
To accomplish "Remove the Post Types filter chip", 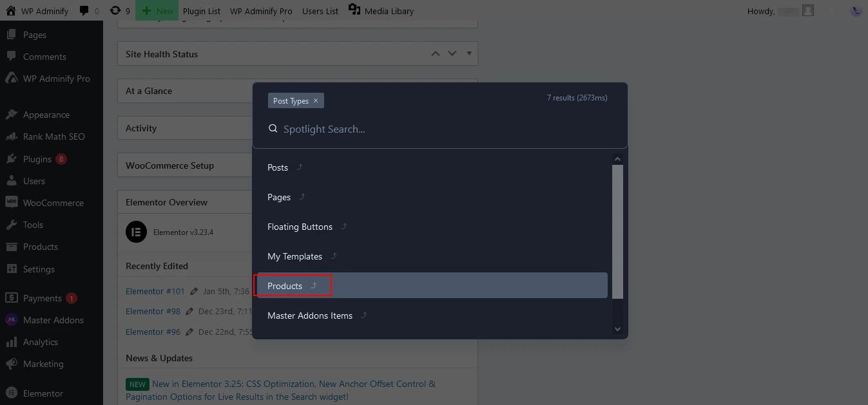I will [316, 100].
